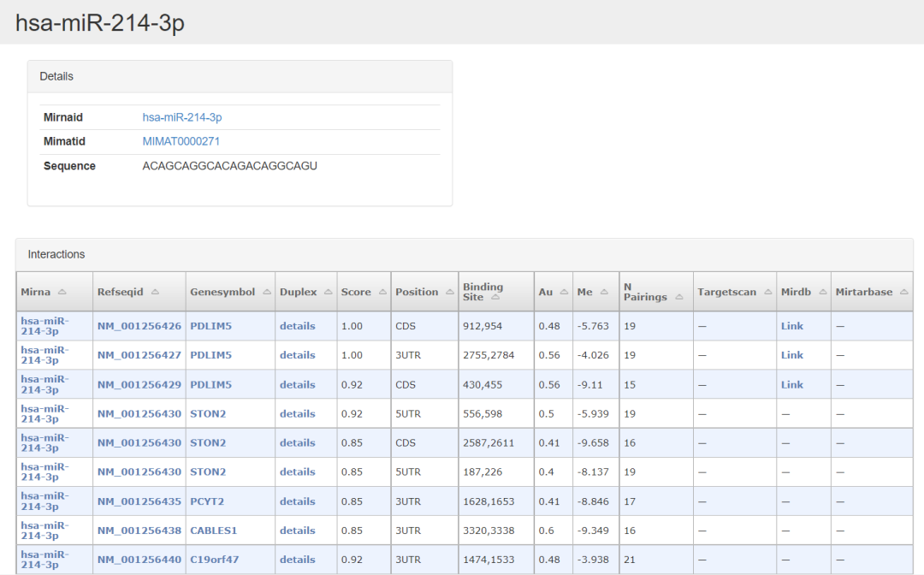Sort interactions by Score arrow
The width and height of the screenshot is (924, 575).
382,293
